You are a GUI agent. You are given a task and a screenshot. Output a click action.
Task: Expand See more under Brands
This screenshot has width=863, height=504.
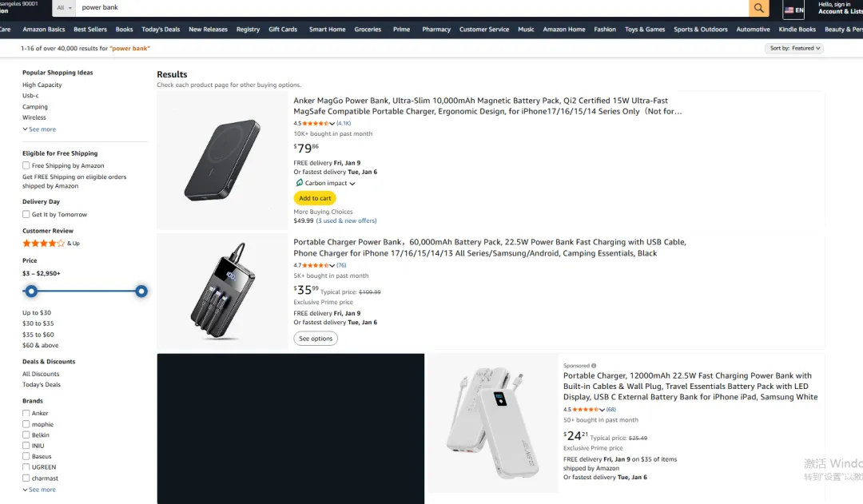(x=40, y=490)
